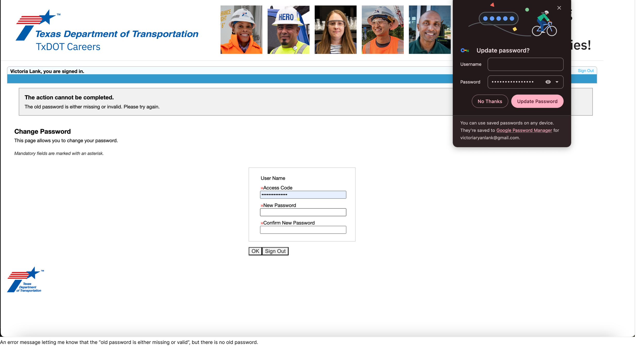This screenshot has height=353, width=644.
Task: Click the TxDOT Careers heading text
Action: pos(68,47)
